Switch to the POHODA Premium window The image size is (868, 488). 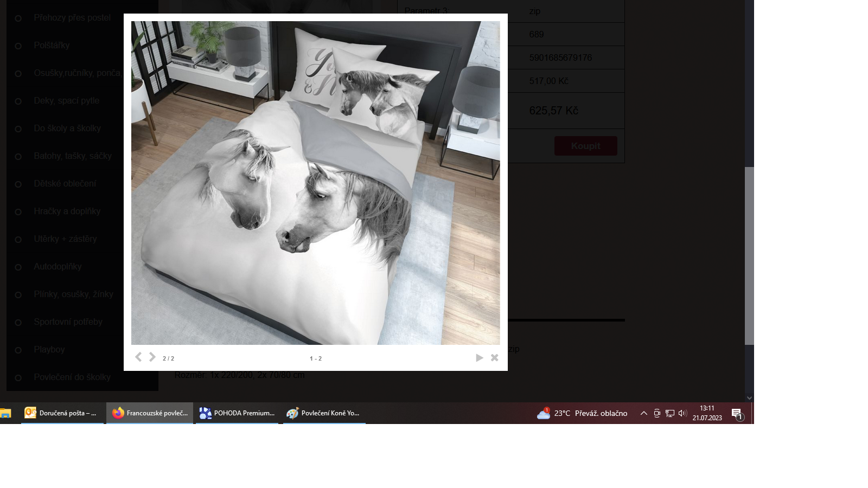click(236, 413)
